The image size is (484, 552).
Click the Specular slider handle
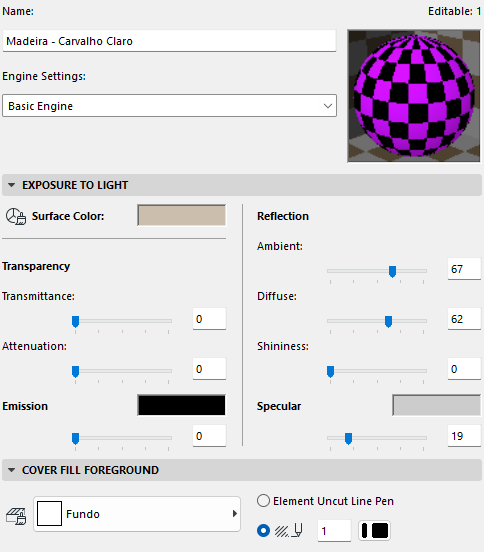[348, 438]
